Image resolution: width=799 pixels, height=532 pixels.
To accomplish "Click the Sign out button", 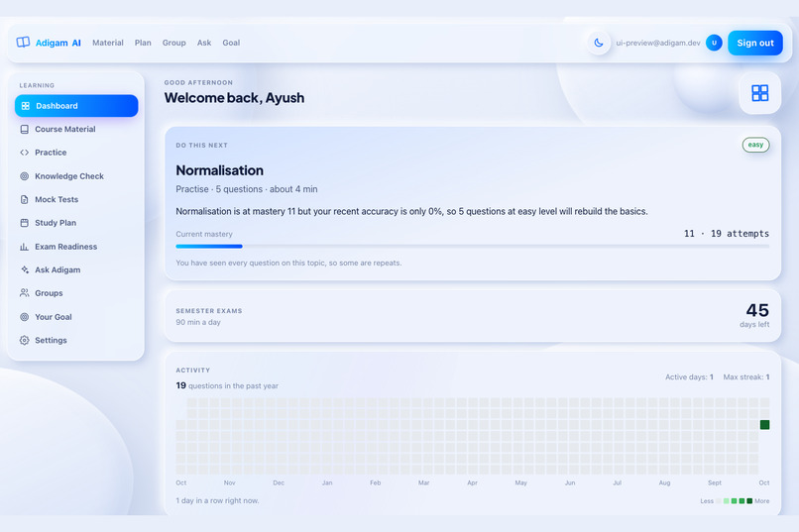I will [x=755, y=43].
